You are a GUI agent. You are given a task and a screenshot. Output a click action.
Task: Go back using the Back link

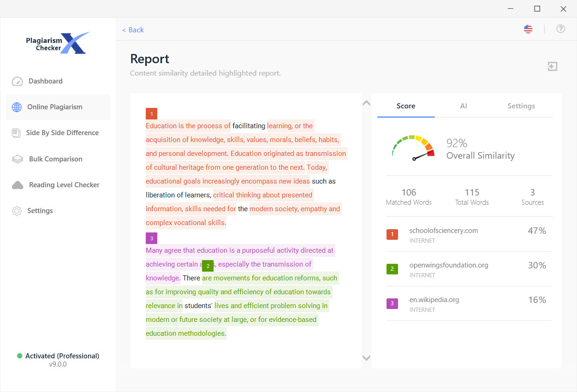point(133,30)
